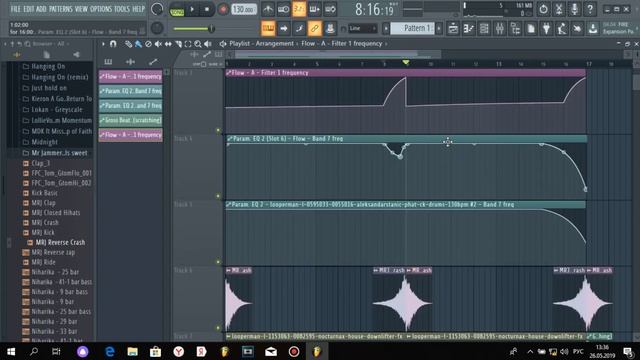Viewport: 640px width, 360px height.
Task: Toggle the Record button
Action: (223, 9)
